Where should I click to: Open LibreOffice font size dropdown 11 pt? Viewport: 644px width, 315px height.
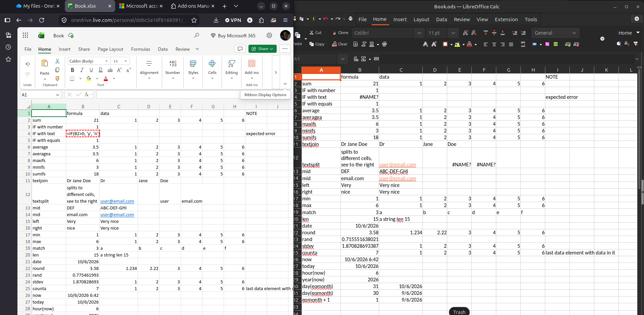click(453, 33)
